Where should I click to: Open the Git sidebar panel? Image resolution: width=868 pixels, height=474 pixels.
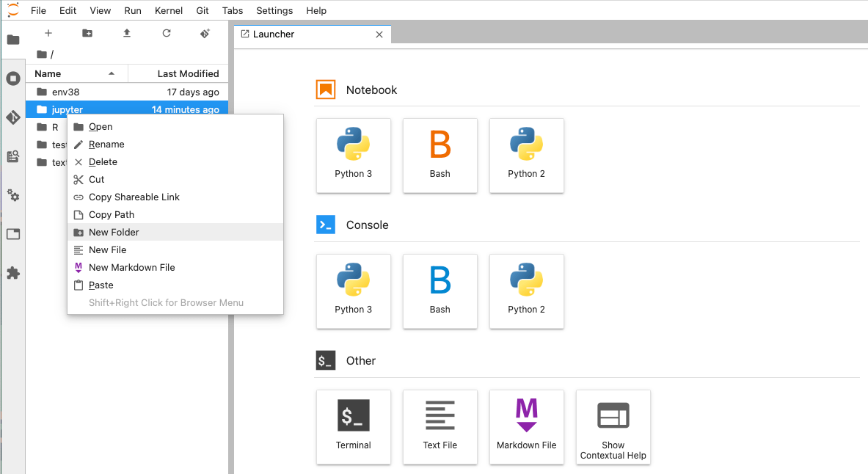[x=13, y=117]
